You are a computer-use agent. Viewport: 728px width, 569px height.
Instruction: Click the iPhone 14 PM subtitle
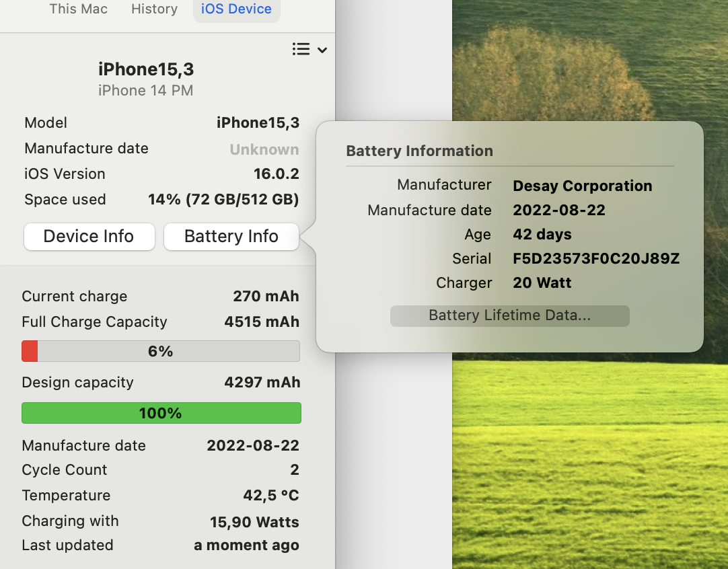[x=146, y=91]
